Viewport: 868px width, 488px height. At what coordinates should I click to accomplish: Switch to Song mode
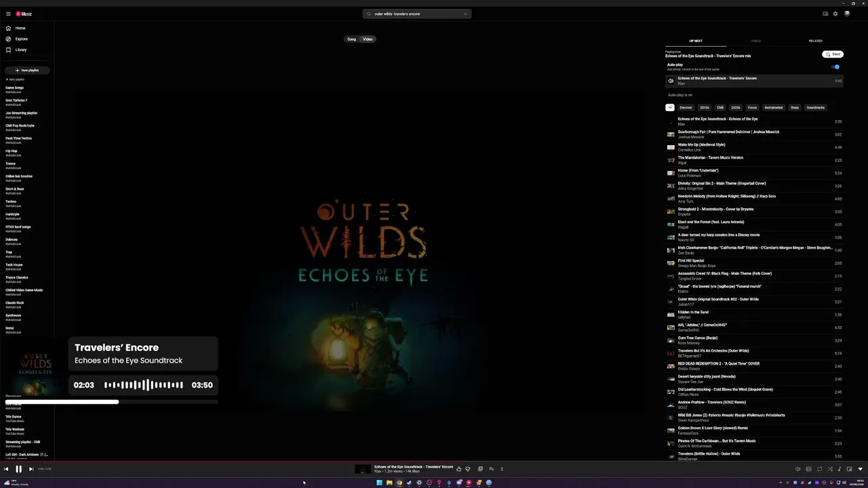click(352, 39)
